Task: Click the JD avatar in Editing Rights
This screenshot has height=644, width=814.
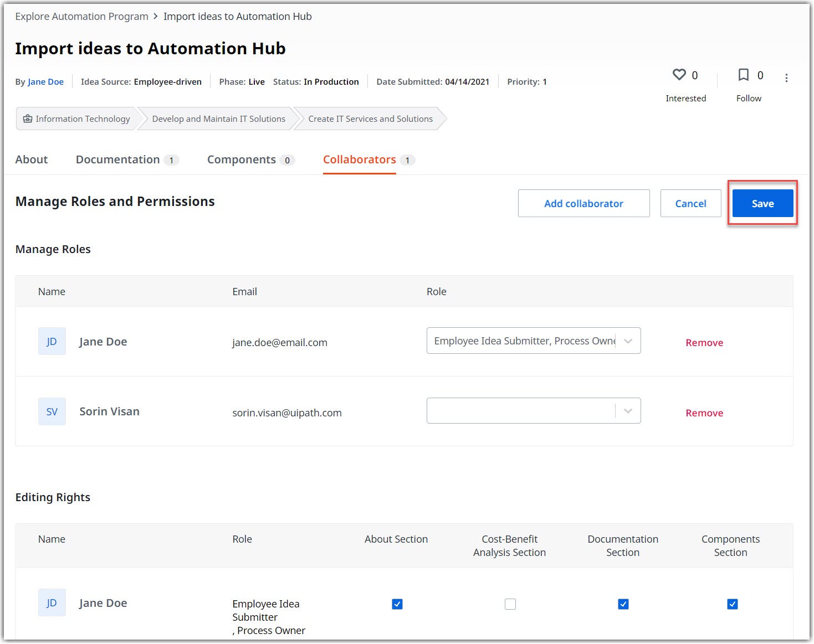Action: (52, 603)
